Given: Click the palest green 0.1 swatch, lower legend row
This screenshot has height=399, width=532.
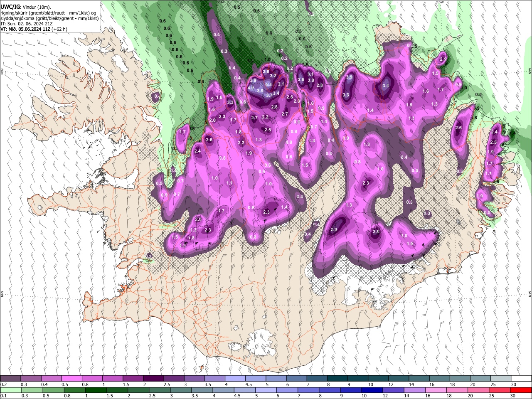Looking at the screenshot, I should coord(10,390).
